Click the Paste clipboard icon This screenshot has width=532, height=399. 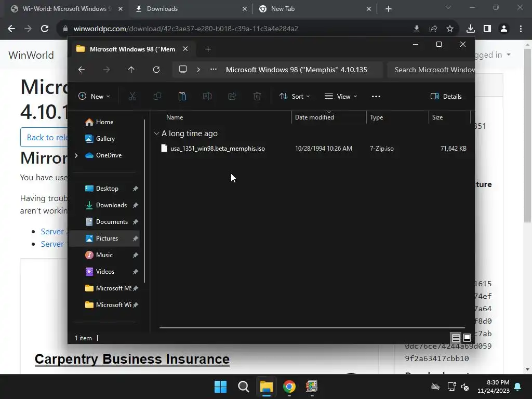pos(182,96)
